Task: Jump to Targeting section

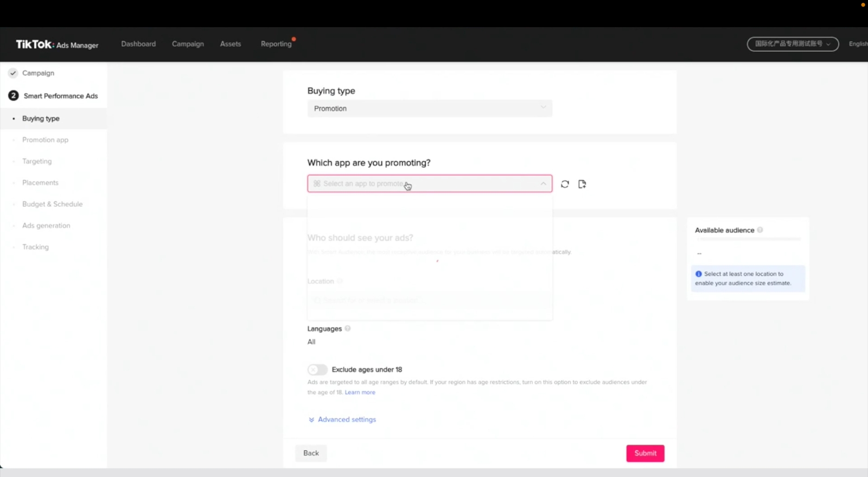Action: 37,161
